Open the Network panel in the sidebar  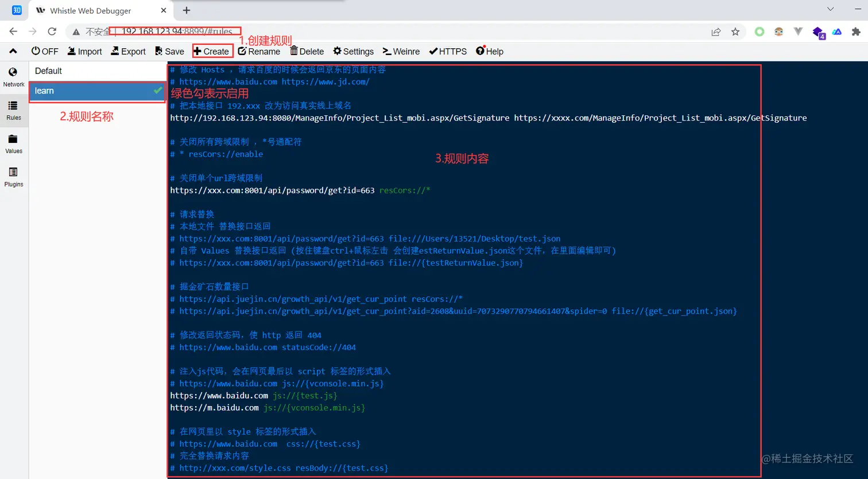coord(13,77)
